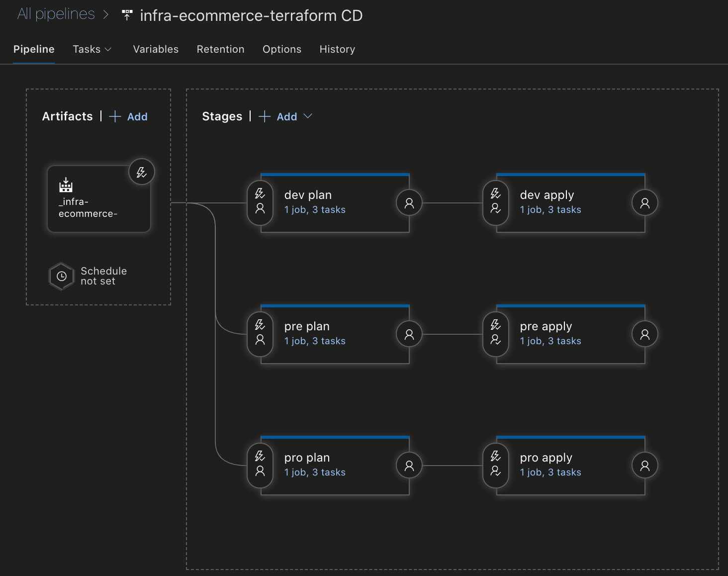Image resolution: width=728 pixels, height=576 pixels.
Task: Open continuous deployment trigger on artifact
Action: click(142, 172)
